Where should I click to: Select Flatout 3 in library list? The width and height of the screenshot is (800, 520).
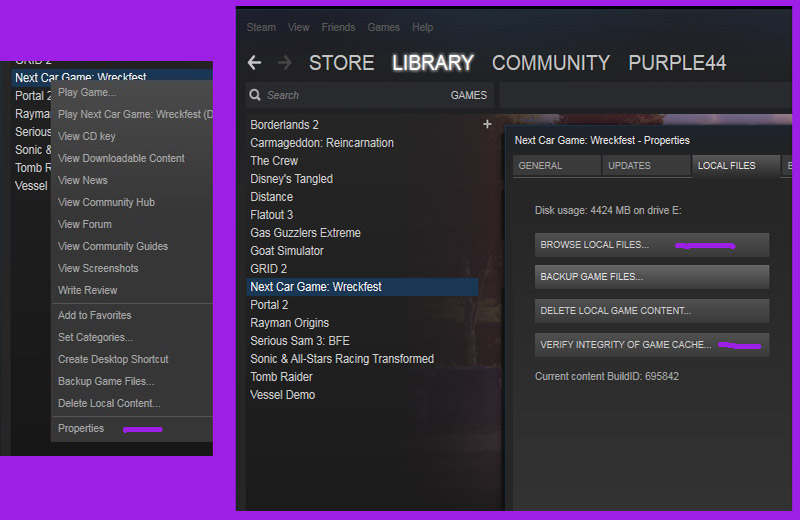pyautogui.click(x=271, y=215)
